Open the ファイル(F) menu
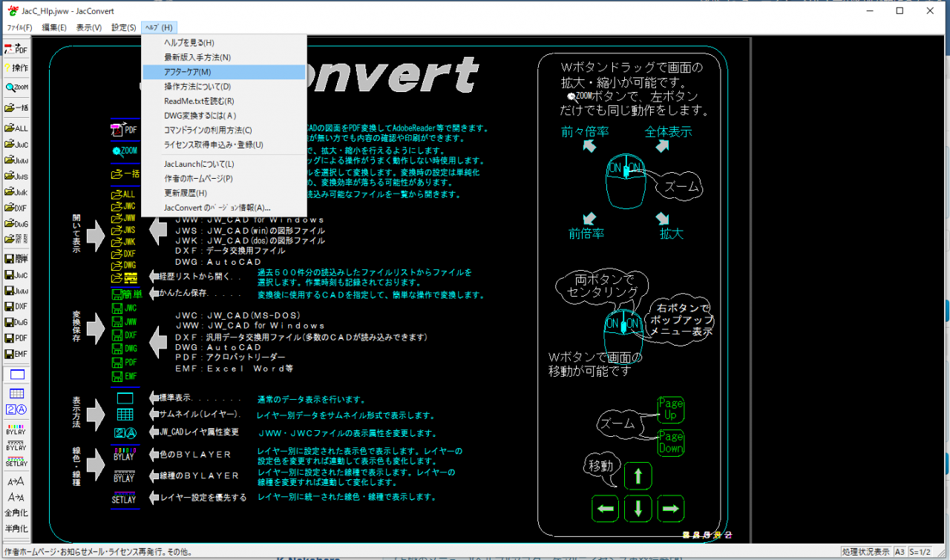950x560 pixels. [19, 27]
